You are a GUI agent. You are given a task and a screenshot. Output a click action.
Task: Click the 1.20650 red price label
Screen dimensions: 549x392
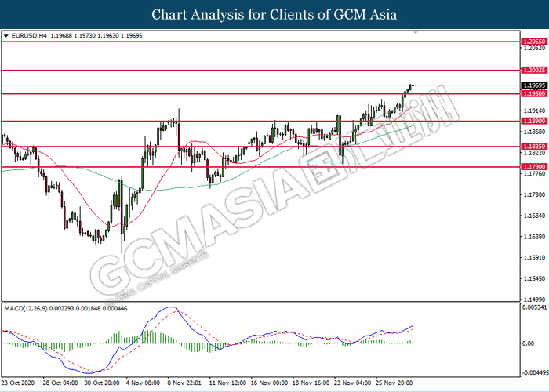(534, 42)
